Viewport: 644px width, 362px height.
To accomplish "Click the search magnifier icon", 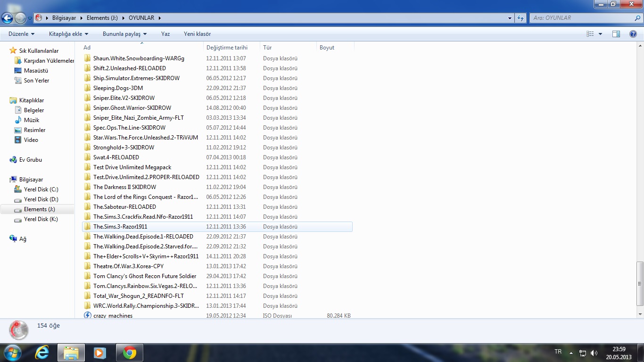I will click(638, 18).
